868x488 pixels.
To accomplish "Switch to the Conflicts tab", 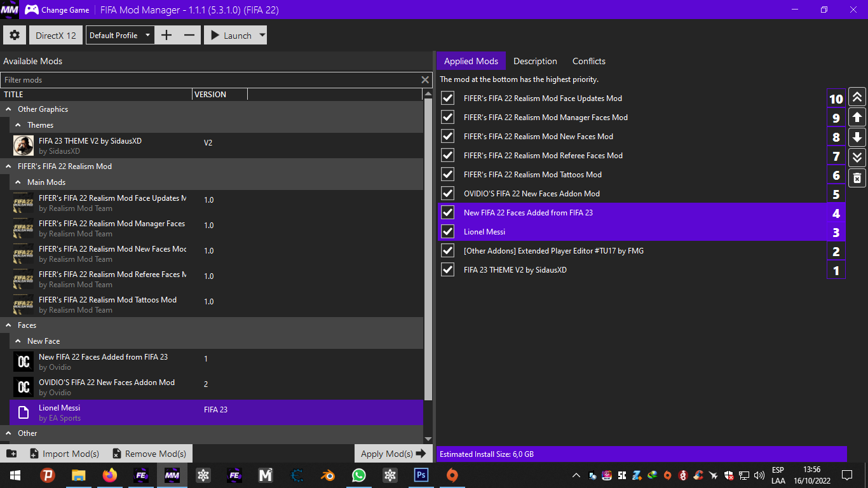I will [589, 61].
